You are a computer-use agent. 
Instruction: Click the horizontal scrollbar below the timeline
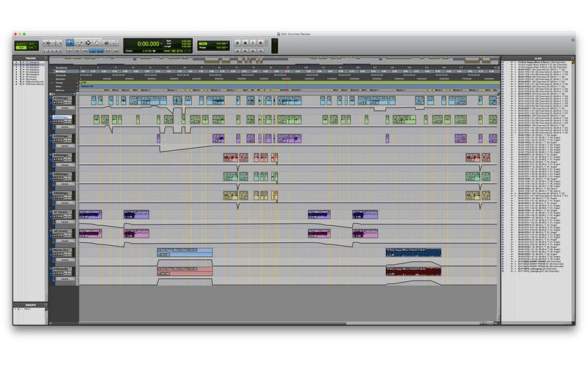point(212,322)
